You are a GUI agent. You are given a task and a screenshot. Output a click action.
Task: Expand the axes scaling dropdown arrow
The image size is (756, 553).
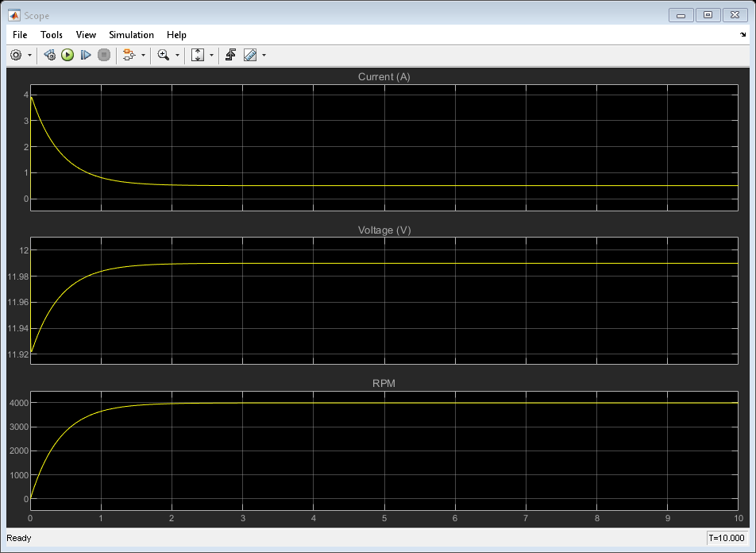pos(211,56)
